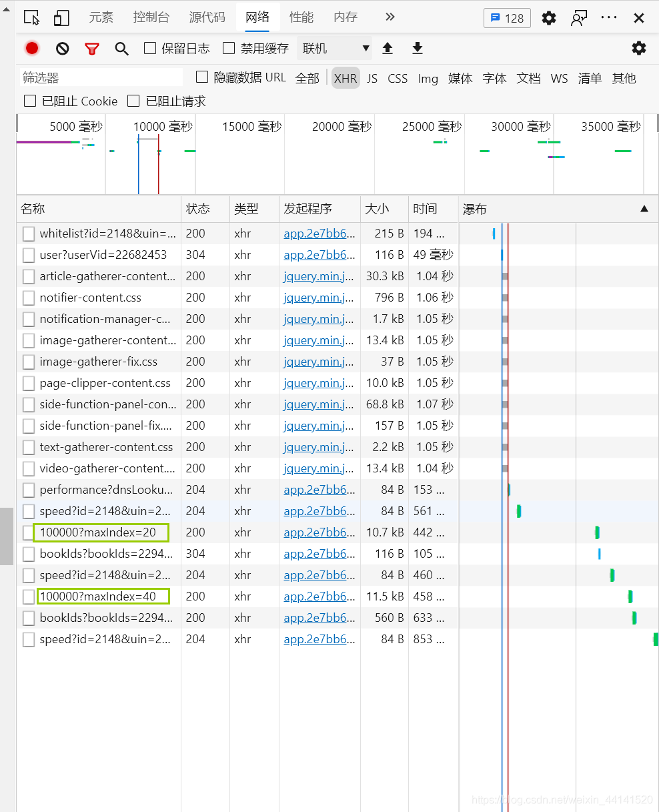Select the 网络 tab
Image resolution: width=659 pixels, height=812 pixels.
coord(257,17)
